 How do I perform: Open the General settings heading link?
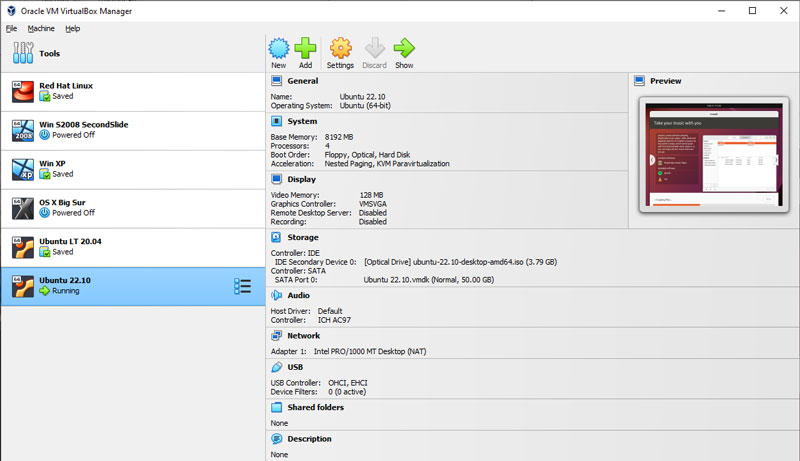tap(303, 81)
